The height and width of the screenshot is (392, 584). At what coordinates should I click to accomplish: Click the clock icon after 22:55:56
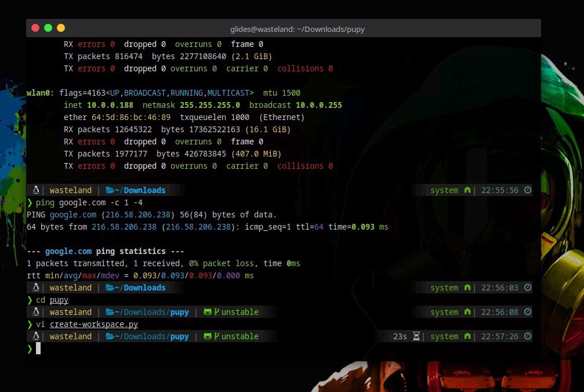[527, 190]
